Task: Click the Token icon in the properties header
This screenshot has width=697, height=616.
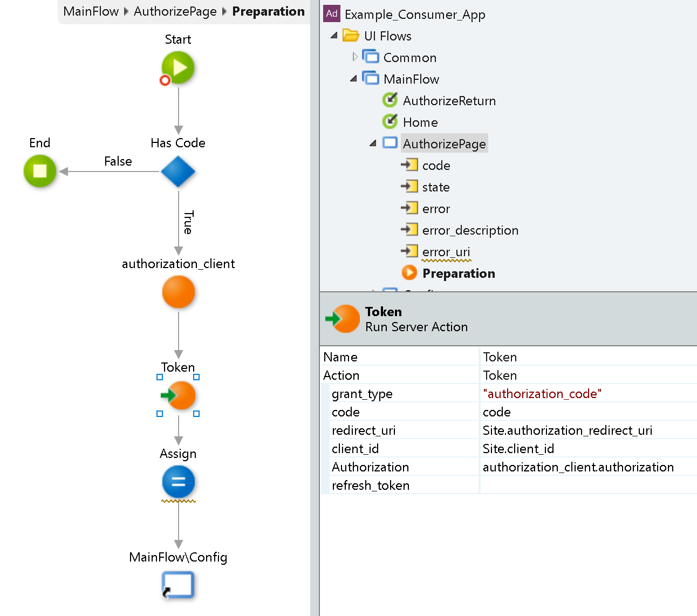Action: (x=343, y=318)
